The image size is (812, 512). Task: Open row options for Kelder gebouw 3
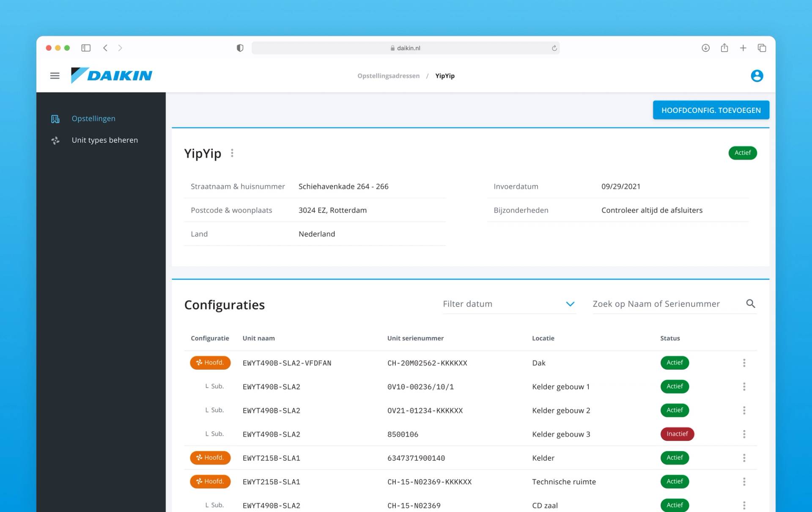tap(744, 434)
